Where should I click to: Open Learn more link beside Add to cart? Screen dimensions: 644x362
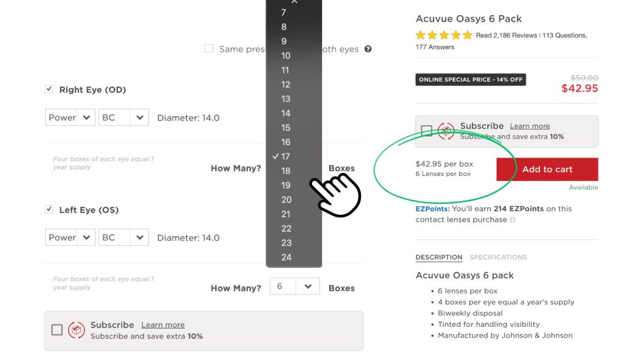(x=530, y=126)
